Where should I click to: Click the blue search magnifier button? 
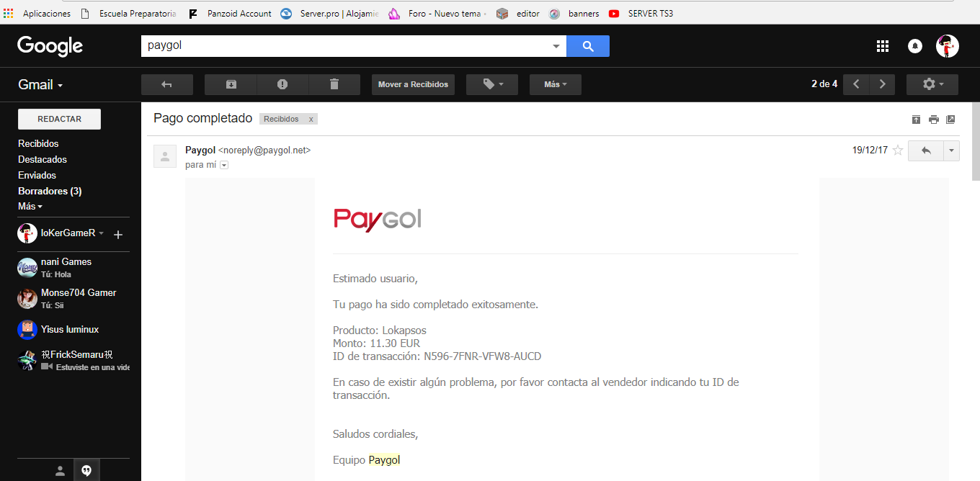point(588,46)
